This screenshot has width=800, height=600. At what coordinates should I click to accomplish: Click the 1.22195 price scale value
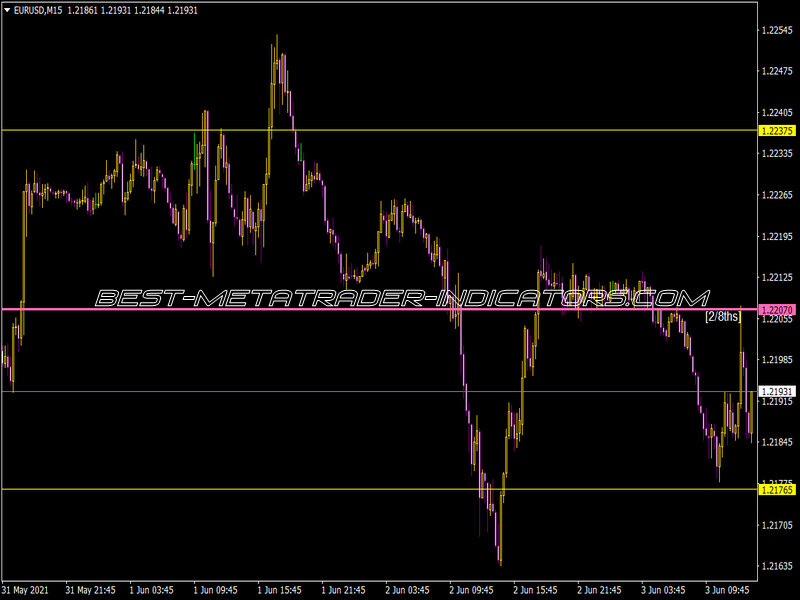pyautogui.click(x=777, y=236)
